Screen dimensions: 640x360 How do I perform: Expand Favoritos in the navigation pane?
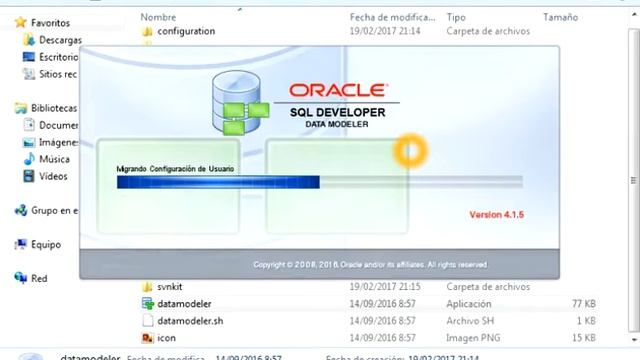[50, 23]
